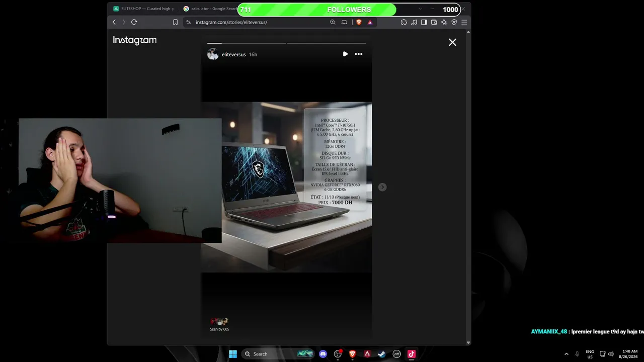Bookmark this page in the browser

coord(175,22)
